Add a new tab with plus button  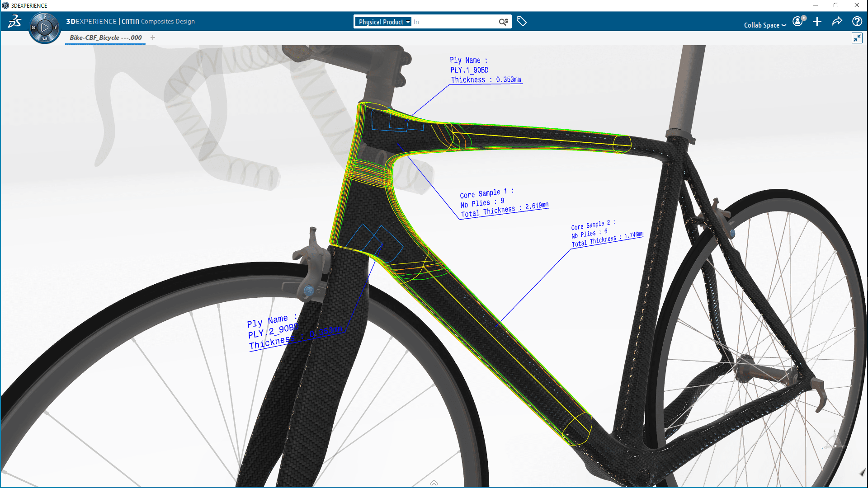153,38
